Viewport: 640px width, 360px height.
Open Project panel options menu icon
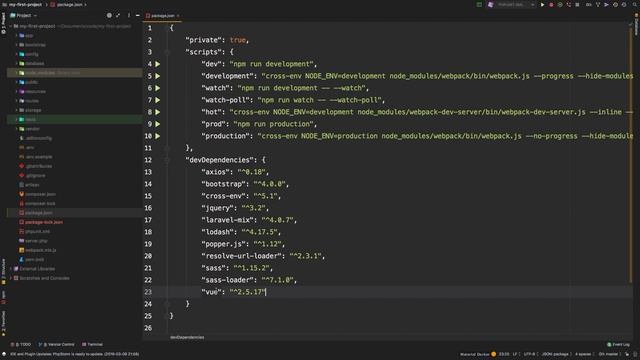click(x=129, y=16)
